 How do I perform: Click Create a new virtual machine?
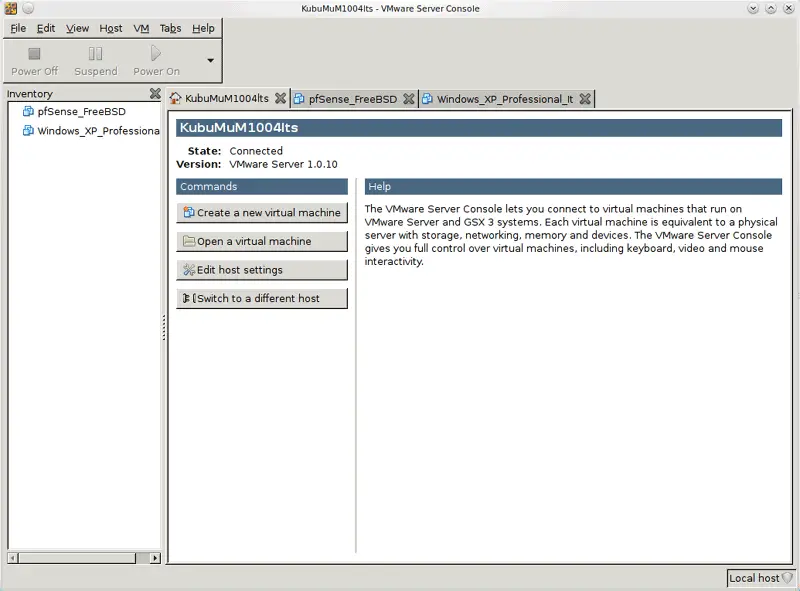(262, 212)
